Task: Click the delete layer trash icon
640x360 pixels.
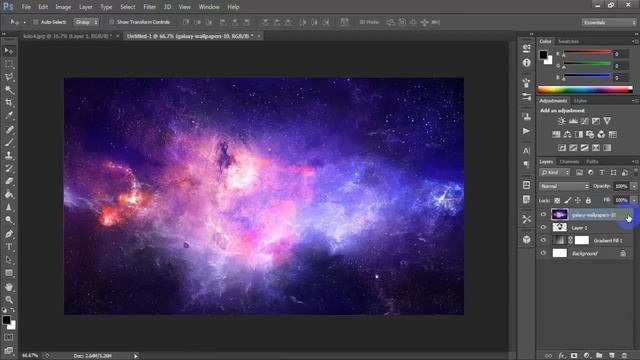Action: (x=624, y=356)
